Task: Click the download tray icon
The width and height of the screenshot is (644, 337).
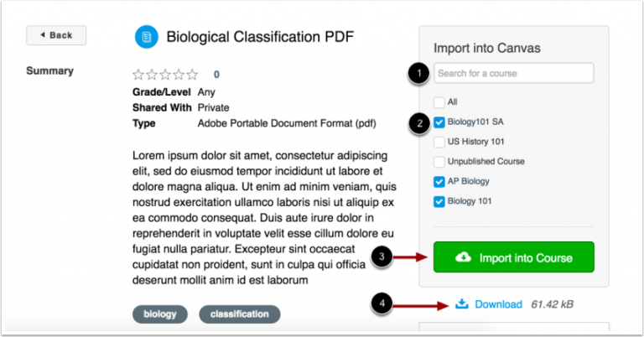Action: point(461,303)
